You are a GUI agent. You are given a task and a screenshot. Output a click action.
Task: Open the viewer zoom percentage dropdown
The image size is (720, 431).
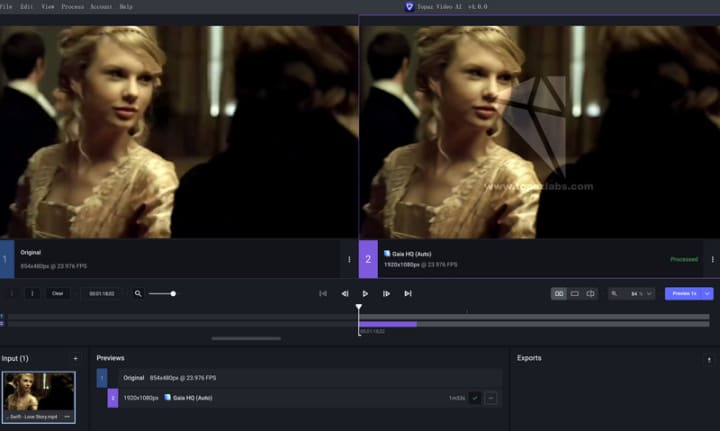pyautogui.click(x=641, y=293)
